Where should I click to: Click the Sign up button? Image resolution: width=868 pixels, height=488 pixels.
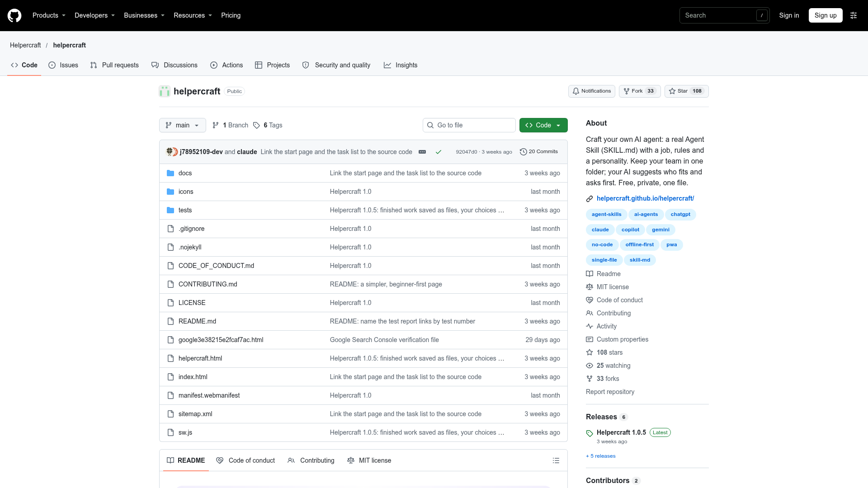(826, 15)
